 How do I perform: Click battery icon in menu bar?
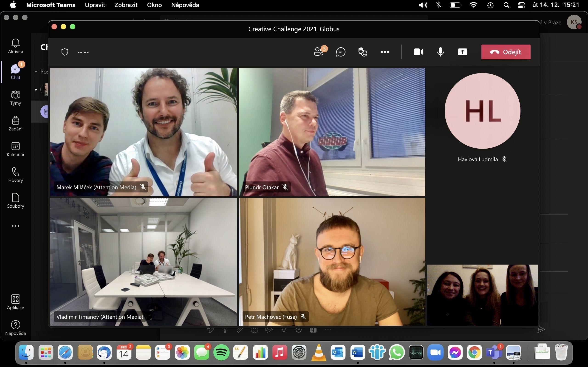455,5
